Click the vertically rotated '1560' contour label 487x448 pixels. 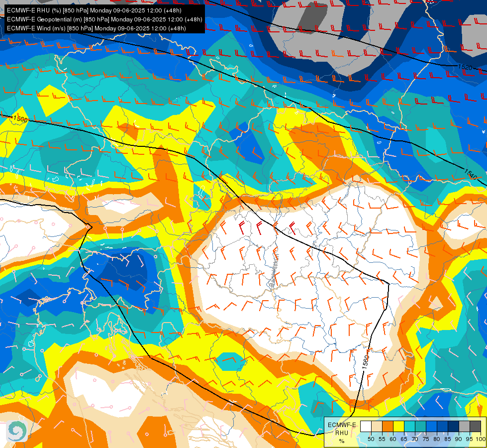(365, 362)
